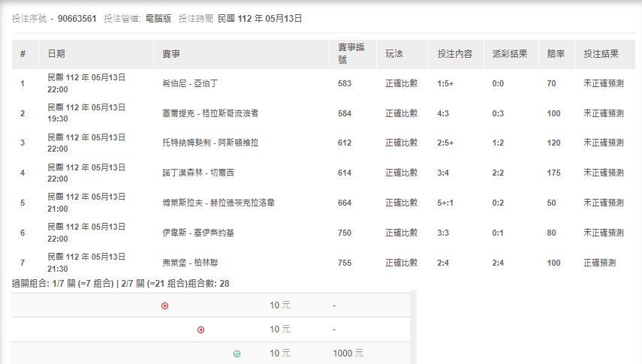The height and width of the screenshot is (364, 642).
Task: Select the 過關組合 summary text line
Action: [x=121, y=284]
